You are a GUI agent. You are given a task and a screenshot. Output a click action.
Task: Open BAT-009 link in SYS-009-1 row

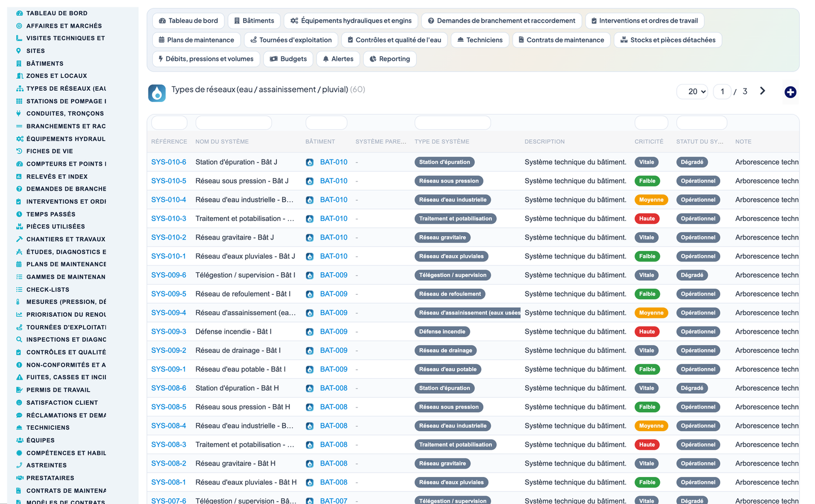coord(334,369)
